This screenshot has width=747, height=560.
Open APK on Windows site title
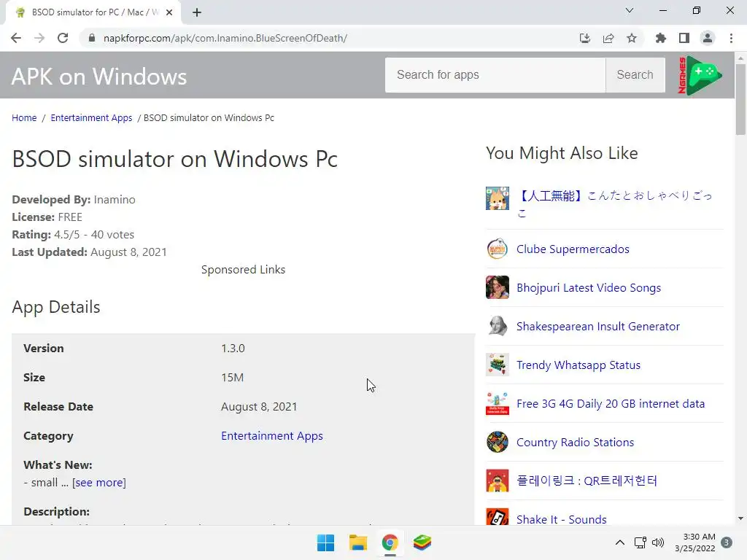tap(99, 76)
